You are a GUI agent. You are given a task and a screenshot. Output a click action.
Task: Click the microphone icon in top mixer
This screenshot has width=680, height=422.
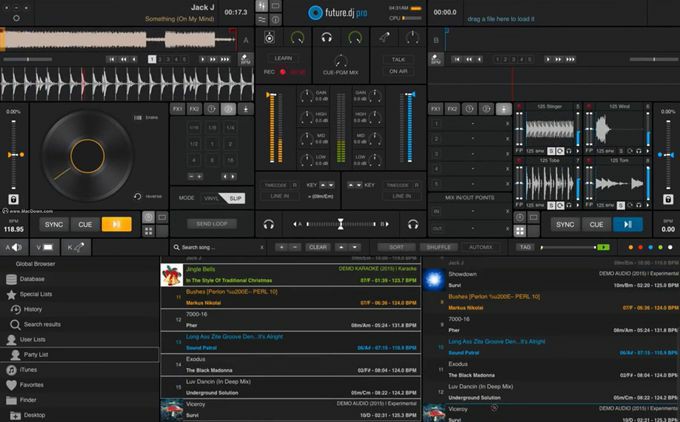pos(384,38)
